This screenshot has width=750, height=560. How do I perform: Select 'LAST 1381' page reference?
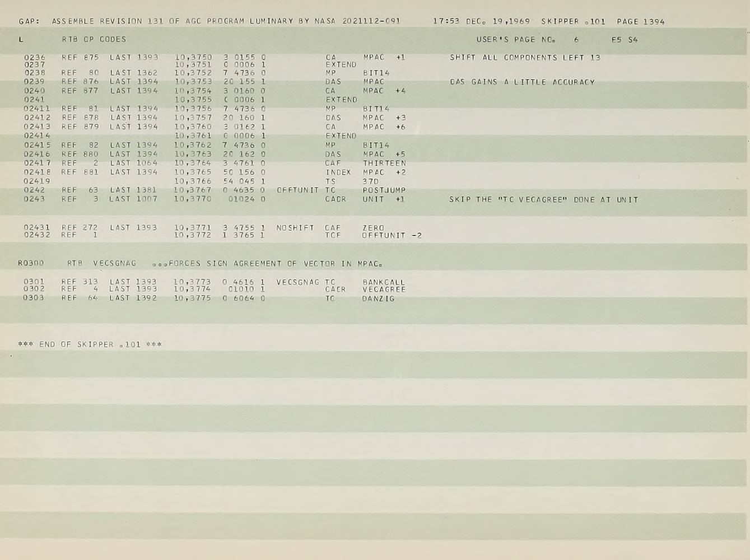[133, 190]
